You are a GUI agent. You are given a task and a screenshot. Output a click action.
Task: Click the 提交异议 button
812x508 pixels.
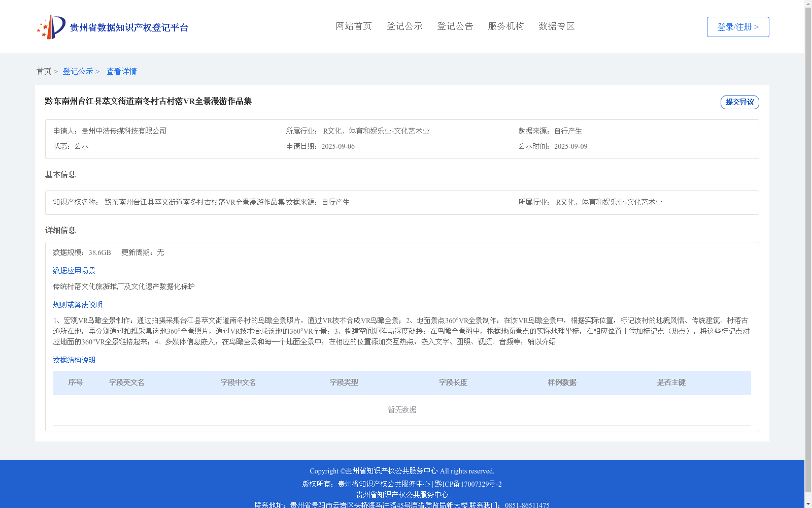click(x=740, y=102)
